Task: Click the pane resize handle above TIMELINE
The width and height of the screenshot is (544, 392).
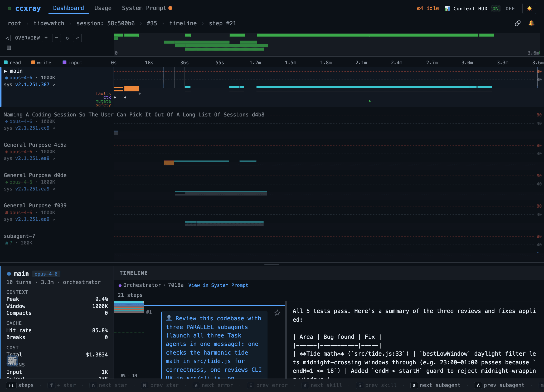Action: click(272, 264)
